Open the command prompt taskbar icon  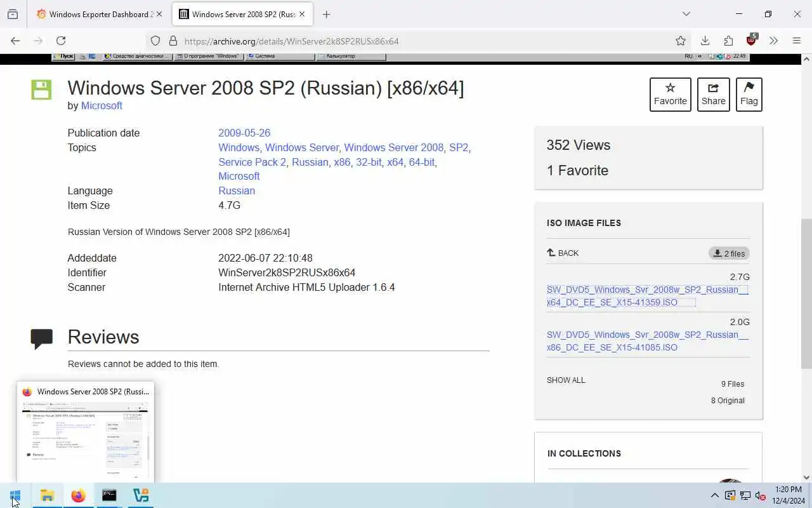point(109,495)
